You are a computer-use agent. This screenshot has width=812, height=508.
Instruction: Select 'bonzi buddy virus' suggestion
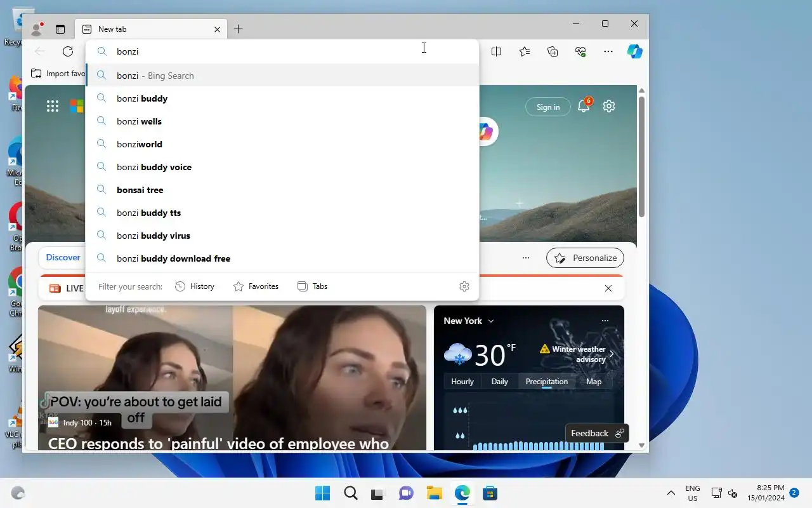[282, 236]
